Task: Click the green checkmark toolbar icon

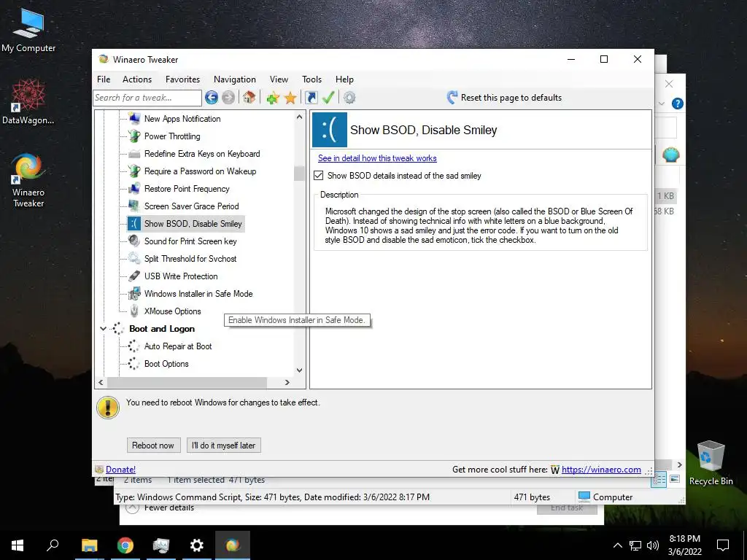Action: (328, 98)
